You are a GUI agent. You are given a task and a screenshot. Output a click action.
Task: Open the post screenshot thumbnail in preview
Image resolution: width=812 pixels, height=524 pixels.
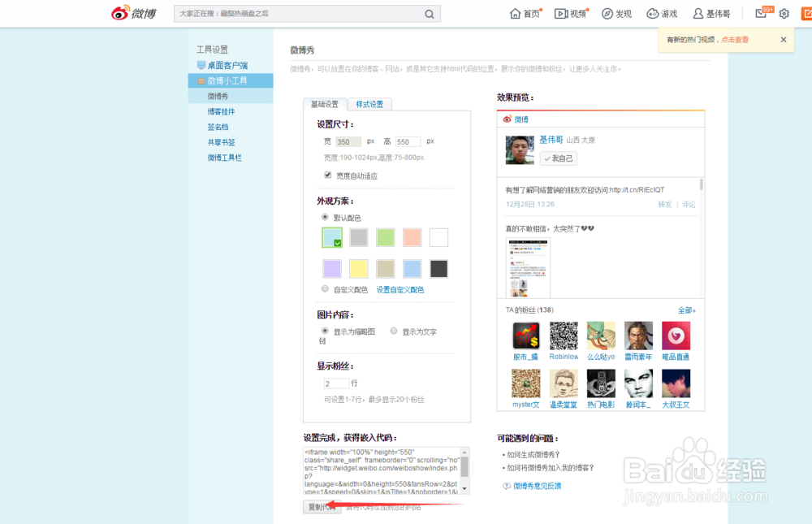point(528,268)
